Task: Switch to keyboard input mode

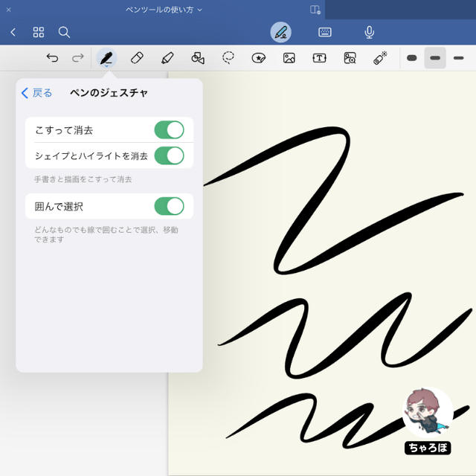Action: 325,32
